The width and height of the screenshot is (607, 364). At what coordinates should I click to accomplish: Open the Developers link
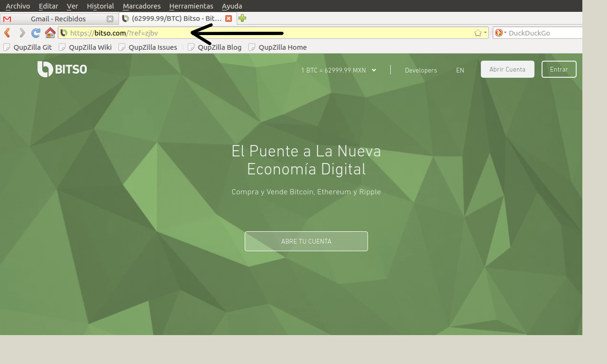pyautogui.click(x=421, y=70)
